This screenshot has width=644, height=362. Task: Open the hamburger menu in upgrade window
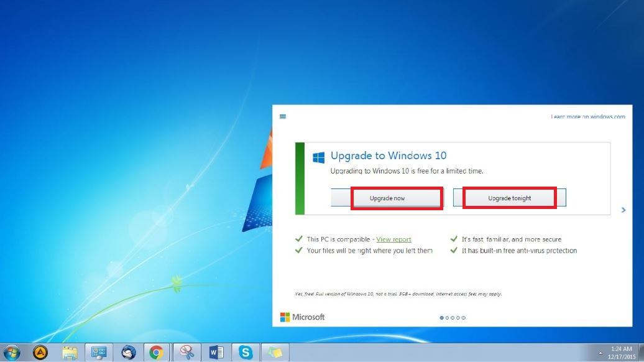click(x=283, y=117)
